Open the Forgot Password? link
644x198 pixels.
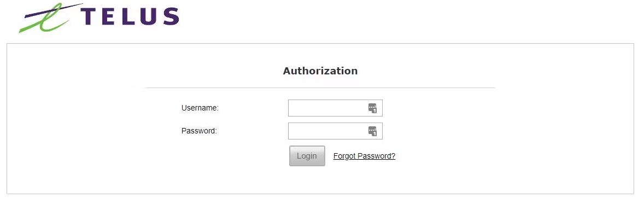(364, 156)
